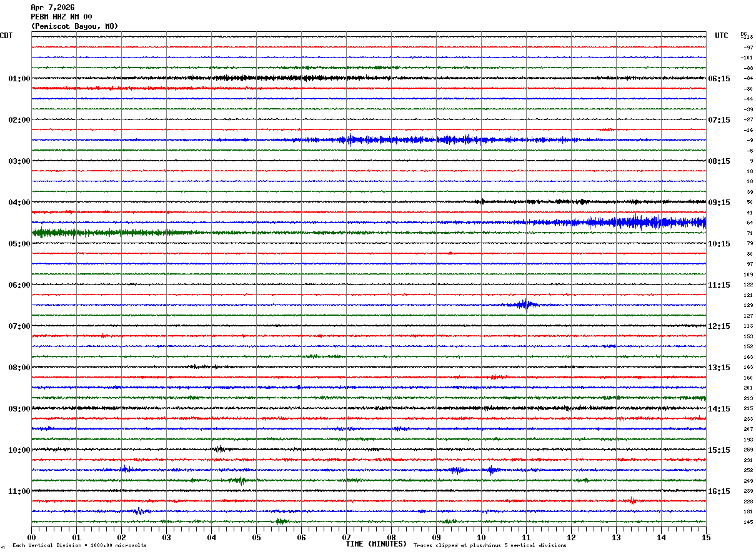Click the traces clipped footnote text
The width and height of the screenshot is (756, 554).
coord(490,546)
